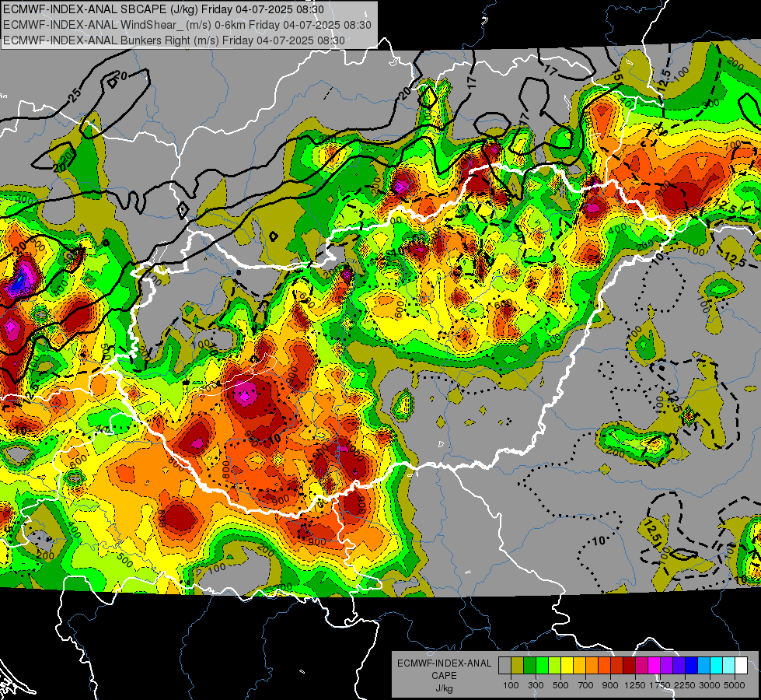Screen dimensions: 761x700
Task: Click the bright green legend swatch
Action: click(x=542, y=666)
